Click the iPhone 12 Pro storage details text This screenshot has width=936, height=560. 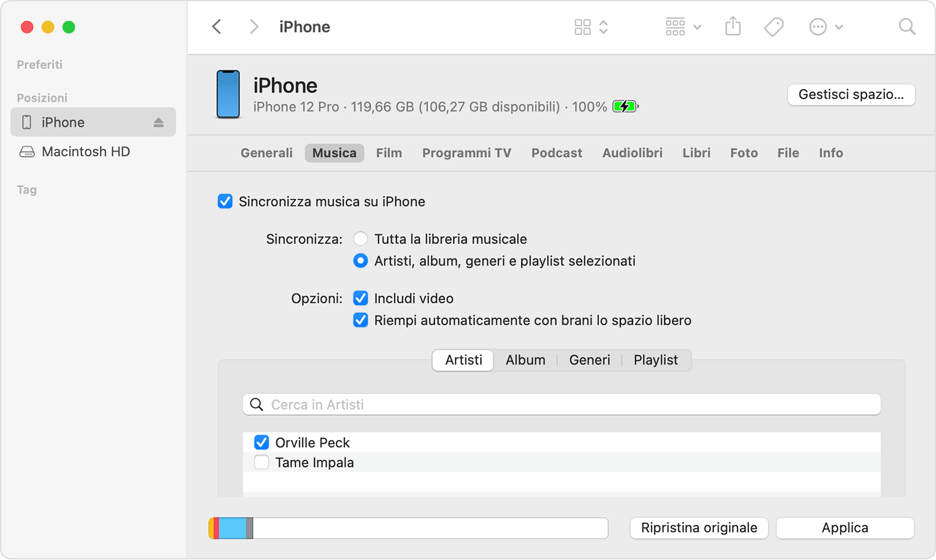(x=430, y=107)
